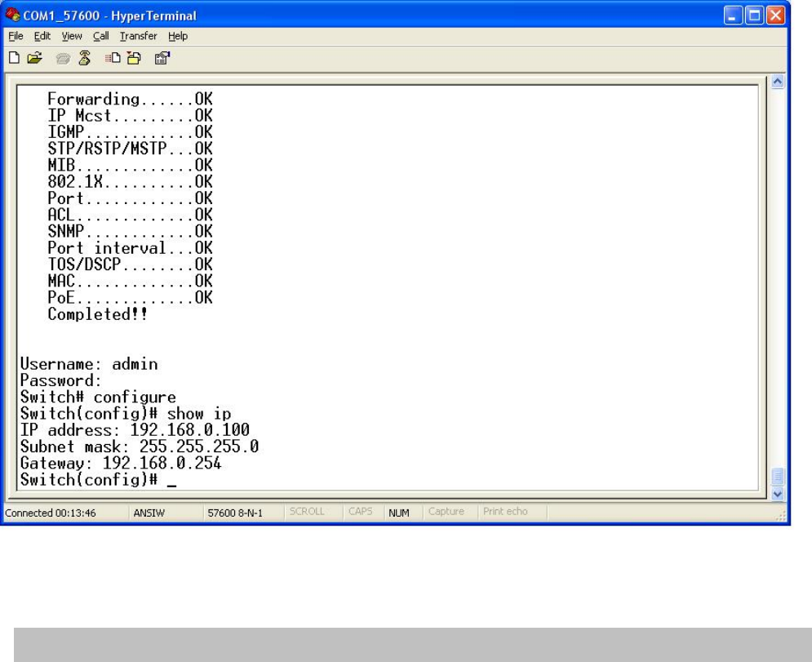Image resolution: width=812 pixels, height=662 pixels.
Task: Click the 802.1X OK line
Action: pos(130,181)
